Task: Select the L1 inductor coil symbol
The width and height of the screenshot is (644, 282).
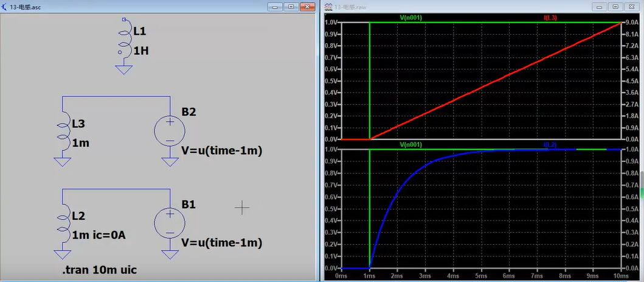Action: tap(125, 40)
